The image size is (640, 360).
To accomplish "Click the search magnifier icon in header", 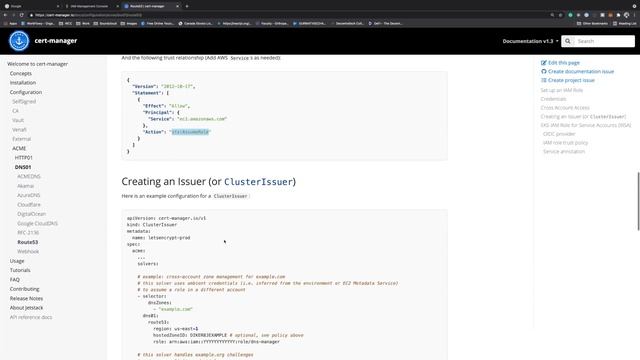I will point(568,41).
